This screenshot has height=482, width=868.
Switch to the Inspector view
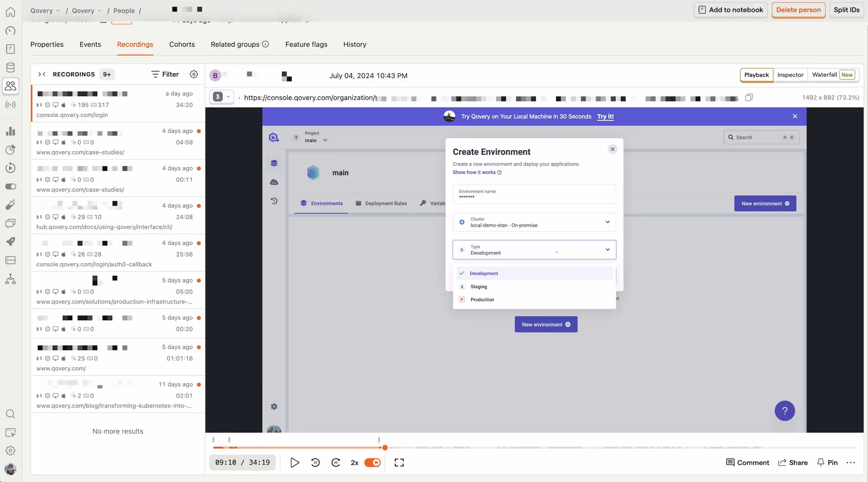tap(790, 75)
